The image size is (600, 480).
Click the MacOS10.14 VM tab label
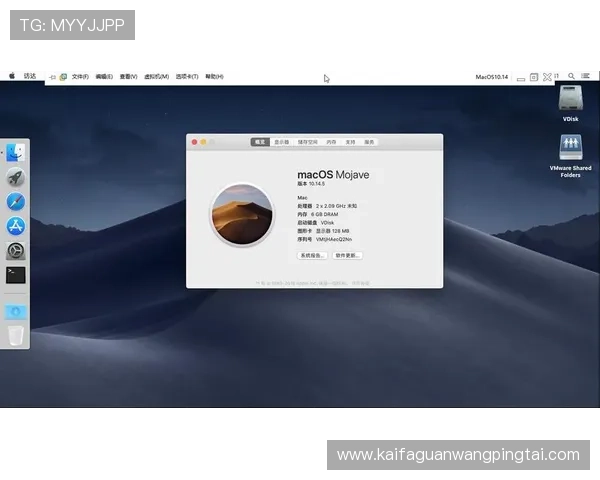(x=492, y=77)
